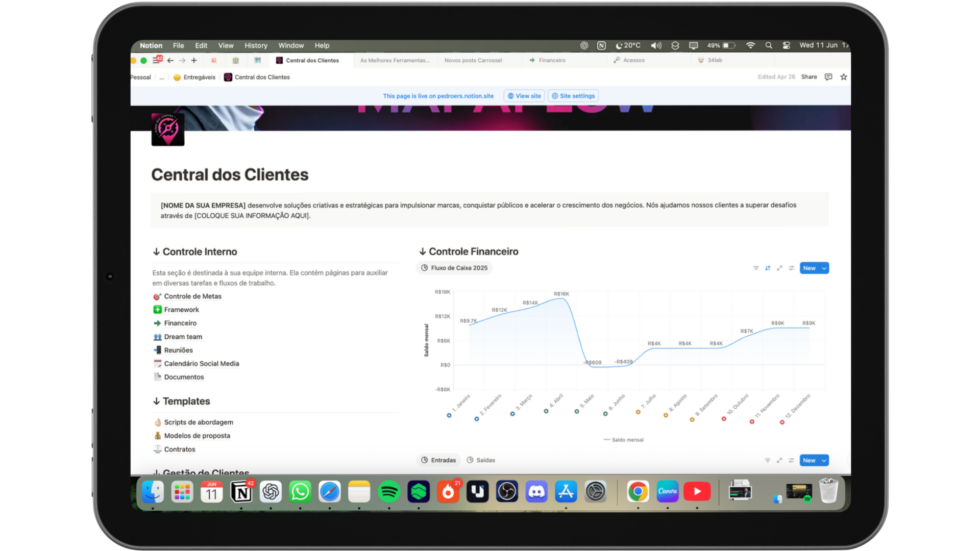Go back with the left arrow icon
This screenshot has height=551, width=980.
click(x=170, y=60)
